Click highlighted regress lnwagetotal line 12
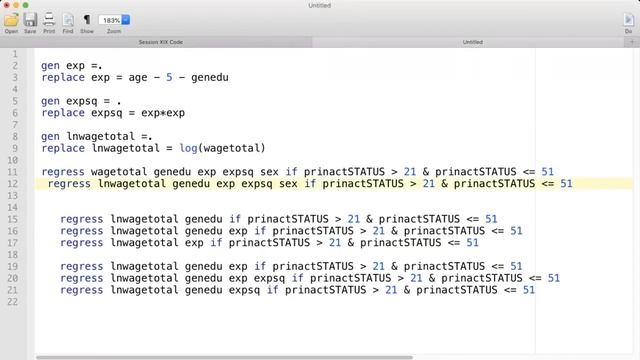Screen dimensions: 640x360 point(310,184)
